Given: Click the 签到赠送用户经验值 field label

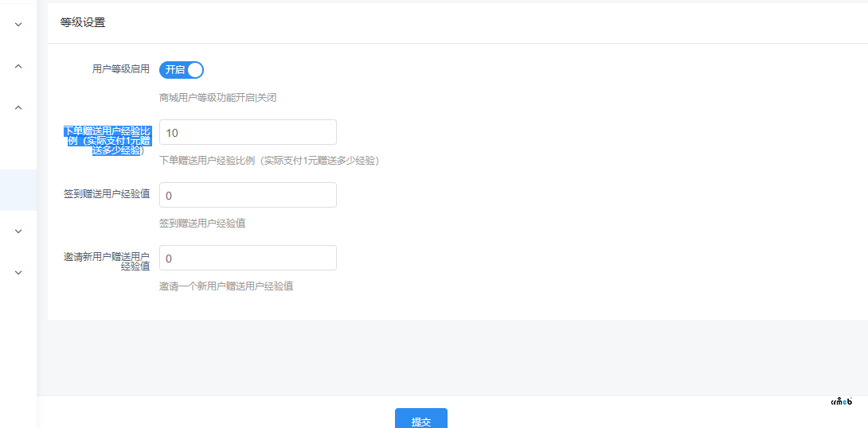Looking at the screenshot, I should (107, 194).
